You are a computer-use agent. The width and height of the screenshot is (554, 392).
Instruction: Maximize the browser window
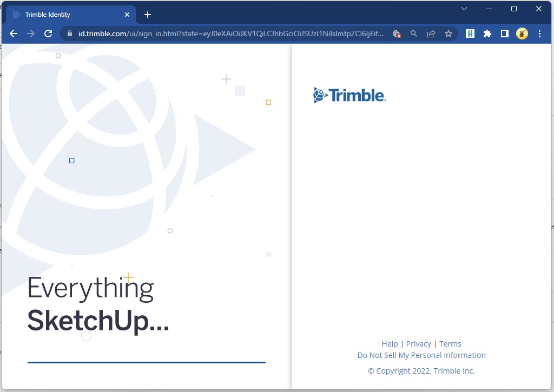point(514,9)
